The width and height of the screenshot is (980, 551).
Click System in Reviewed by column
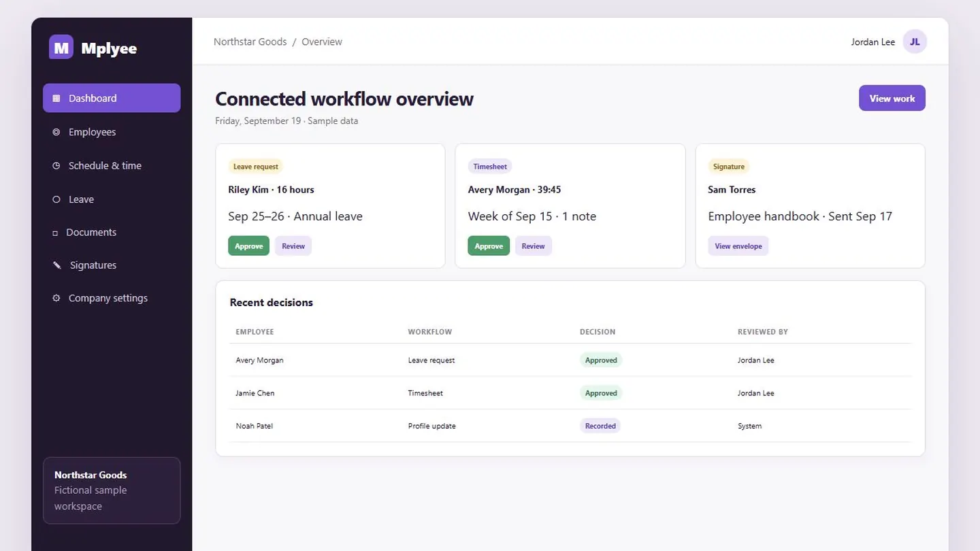coord(749,426)
